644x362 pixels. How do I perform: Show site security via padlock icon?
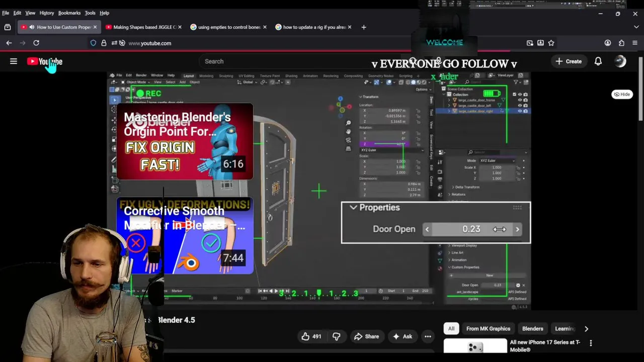[x=104, y=43]
